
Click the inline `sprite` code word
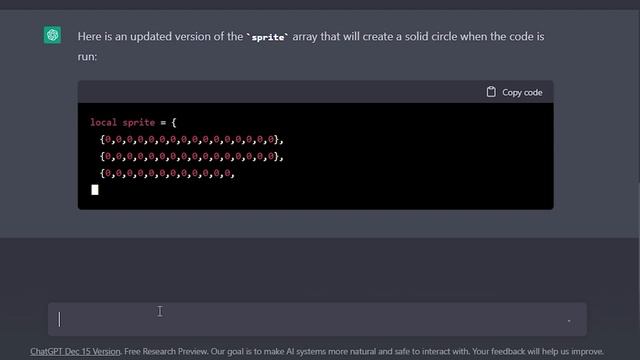pyautogui.click(x=268, y=37)
